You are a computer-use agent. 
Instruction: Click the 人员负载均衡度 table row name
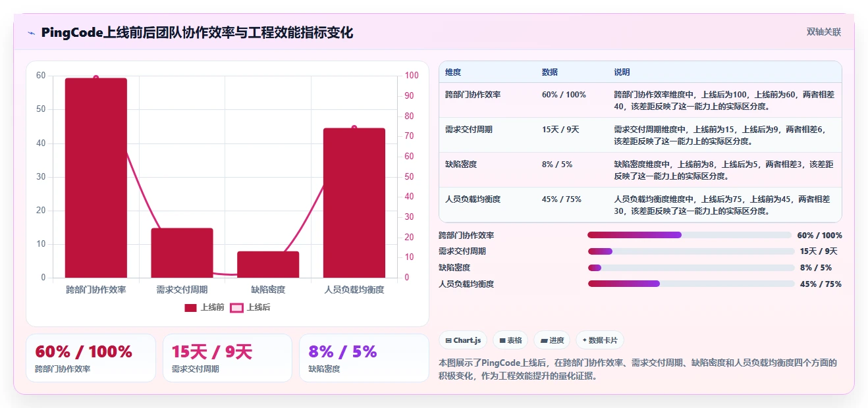pos(473,199)
